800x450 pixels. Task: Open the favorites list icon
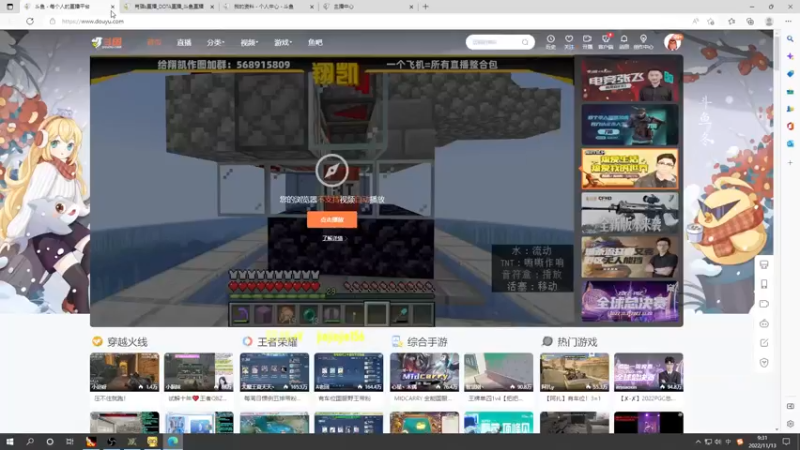coord(732,21)
